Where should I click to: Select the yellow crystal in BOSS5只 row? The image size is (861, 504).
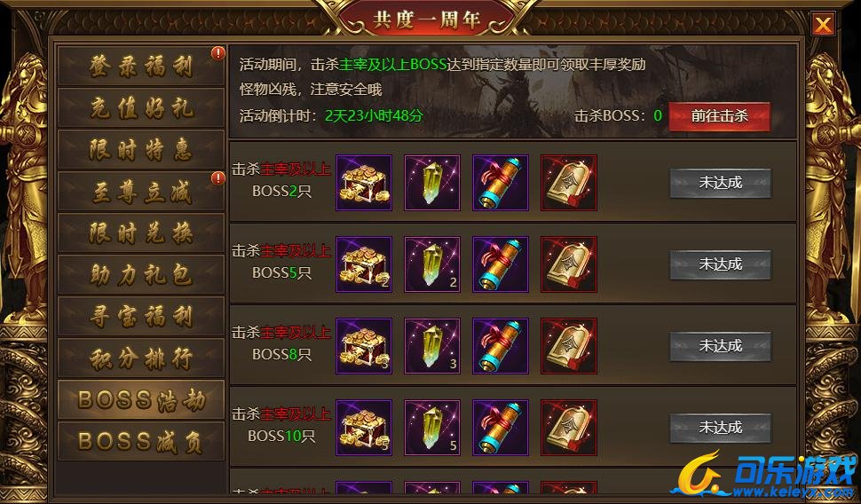point(432,264)
